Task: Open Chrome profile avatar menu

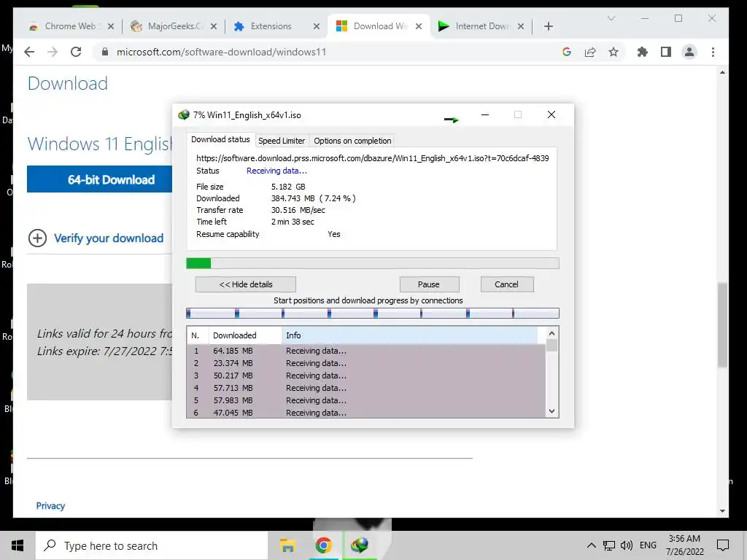Action: [689, 52]
